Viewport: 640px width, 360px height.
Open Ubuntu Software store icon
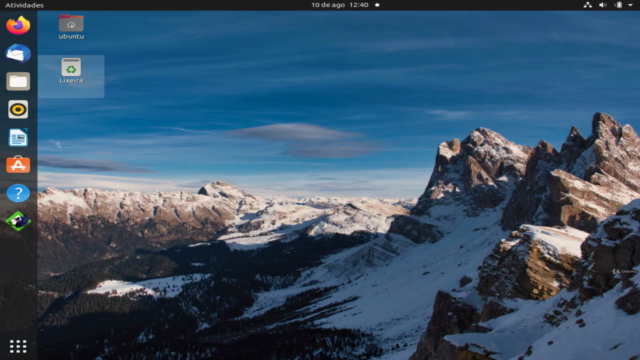pyautogui.click(x=18, y=165)
